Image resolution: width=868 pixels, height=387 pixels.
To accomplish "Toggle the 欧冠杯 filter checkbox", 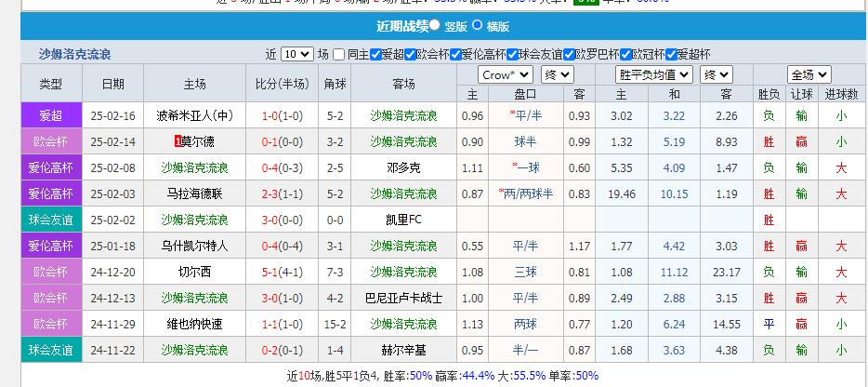I will [625, 54].
